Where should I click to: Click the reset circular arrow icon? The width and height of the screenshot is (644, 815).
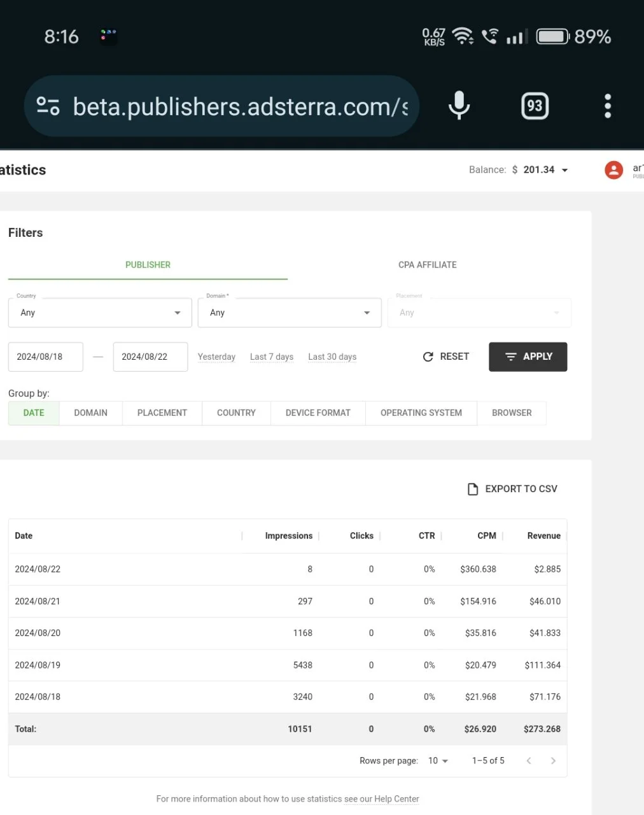(428, 357)
